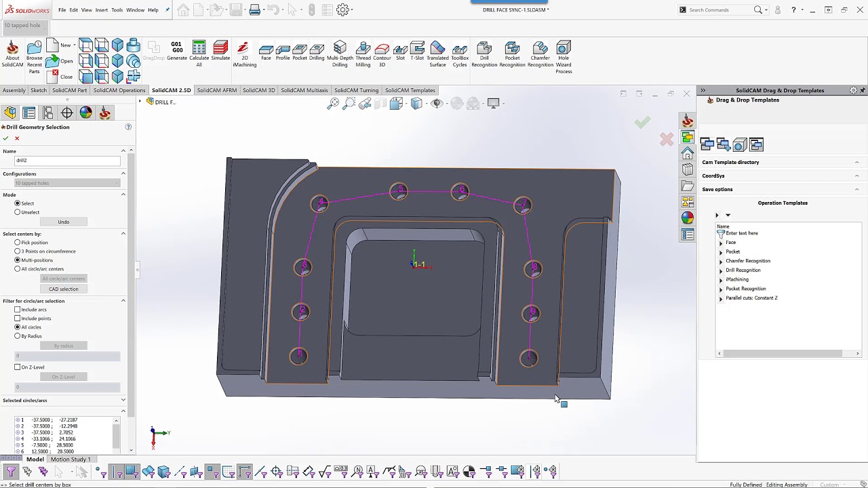This screenshot has height=488, width=868.
Task: Choose All circle/arc centers
Action: (x=18, y=269)
